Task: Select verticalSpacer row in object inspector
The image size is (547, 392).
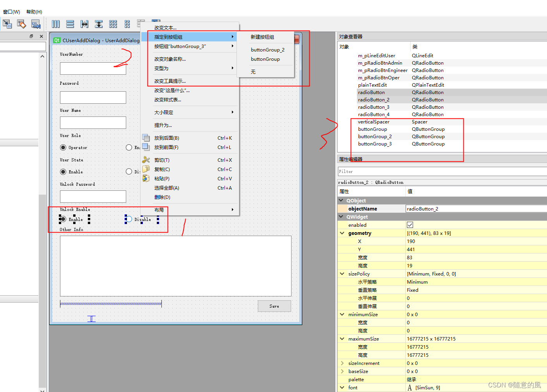Action: pos(442,122)
